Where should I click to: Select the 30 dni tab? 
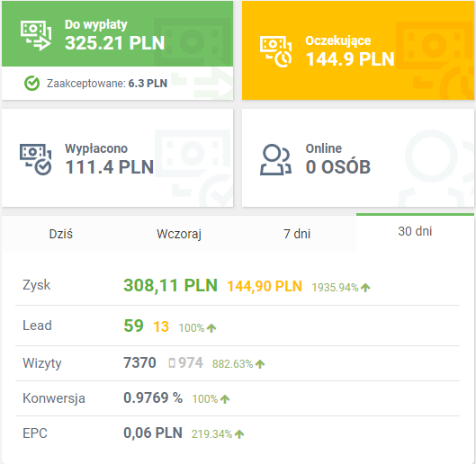click(x=415, y=232)
